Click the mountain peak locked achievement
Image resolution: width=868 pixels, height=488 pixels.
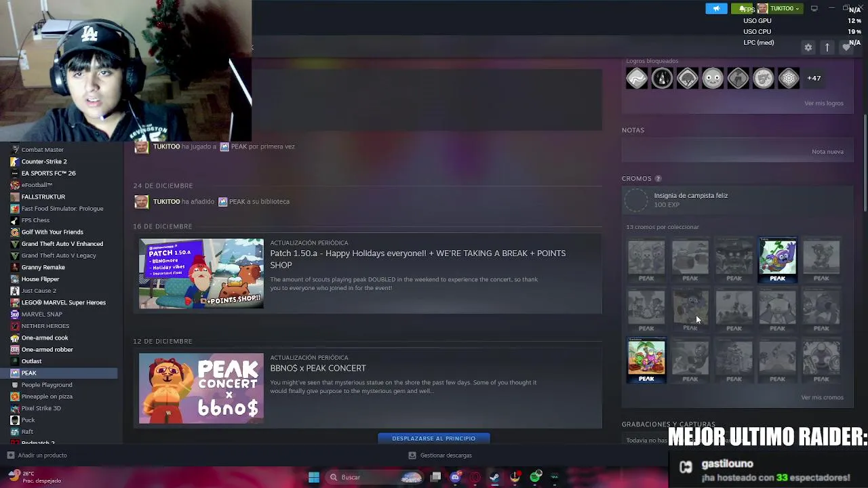coord(662,79)
